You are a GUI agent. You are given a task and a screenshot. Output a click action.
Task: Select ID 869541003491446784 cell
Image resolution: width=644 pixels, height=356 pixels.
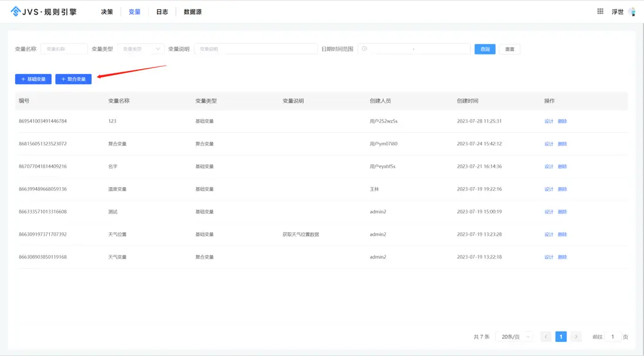coord(43,121)
